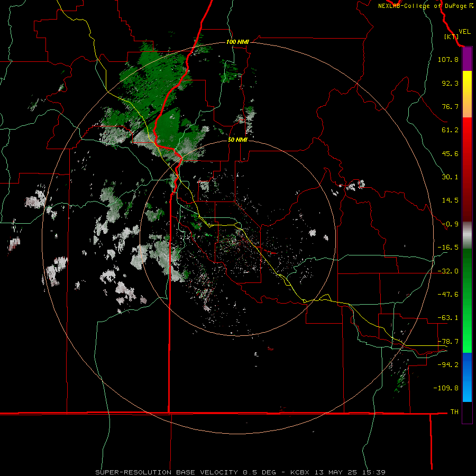Click the 30.1 legend value
Viewport: 476px width, 476px height.
pos(450,177)
